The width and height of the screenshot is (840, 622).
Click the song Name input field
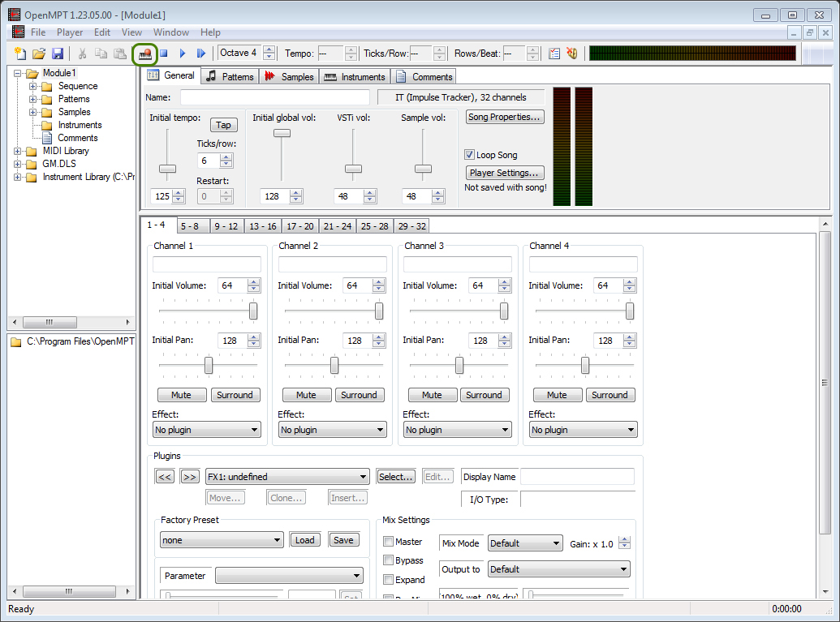[275, 97]
